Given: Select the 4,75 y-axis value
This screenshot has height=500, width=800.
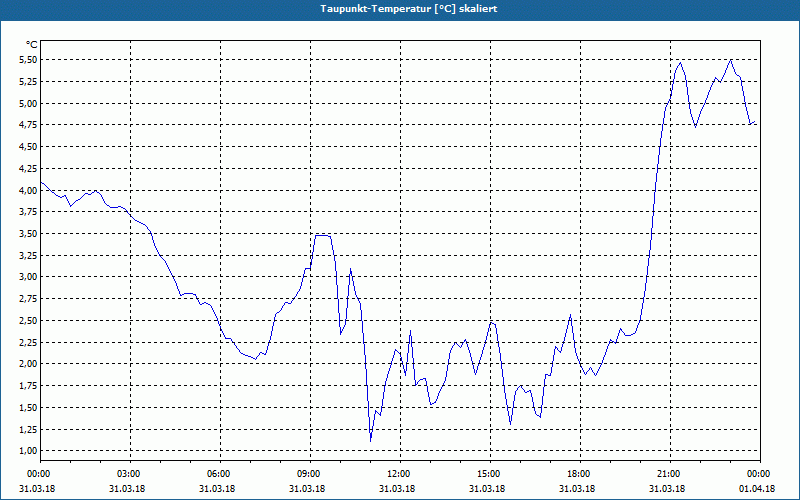Looking at the screenshot, I should pos(28,125).
